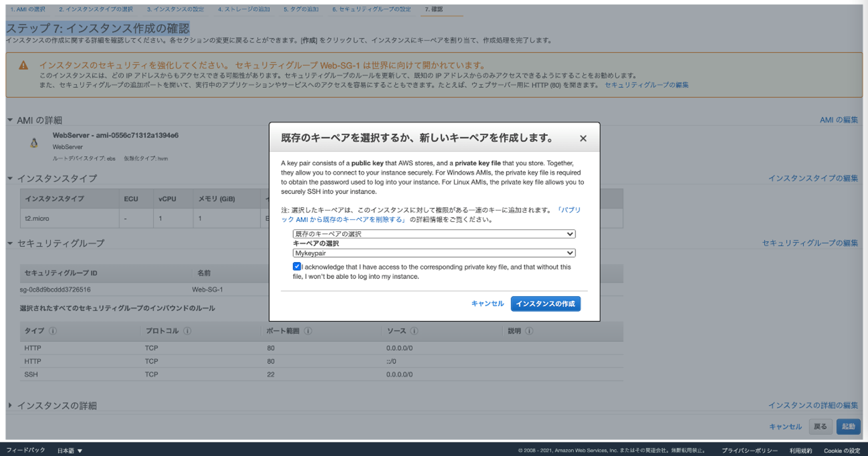This screenshot has width=868, height=456.
Task: Click info icon next to 説明 column
Action: point(529,331)
